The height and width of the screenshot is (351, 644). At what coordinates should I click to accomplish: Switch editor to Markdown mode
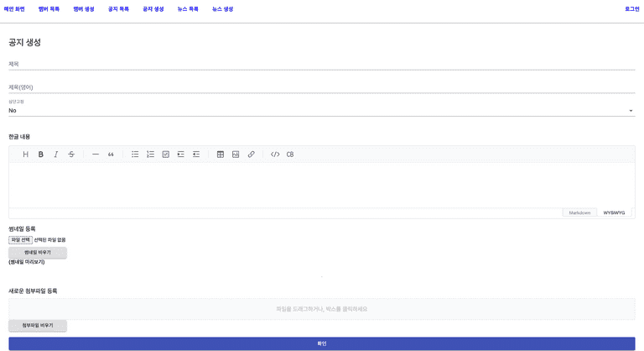tap(579, 212)
